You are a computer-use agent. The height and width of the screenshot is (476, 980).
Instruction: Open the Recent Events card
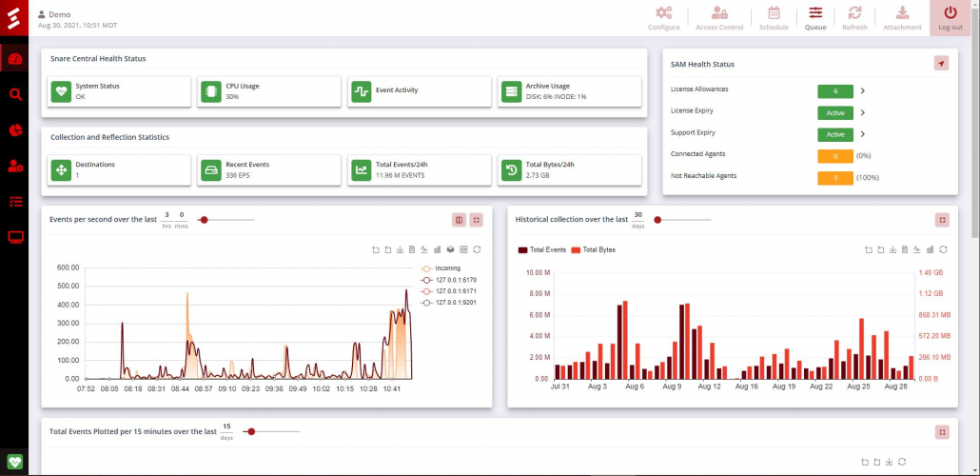pos(269,169)
